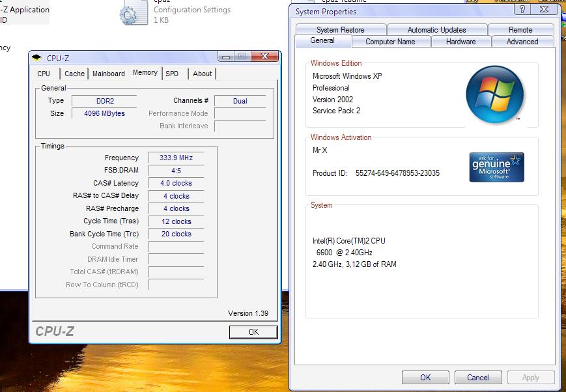Screen dimensions: 566x392
Task: Click the 'Mr X' registered user text
Action: pos(320,150)
